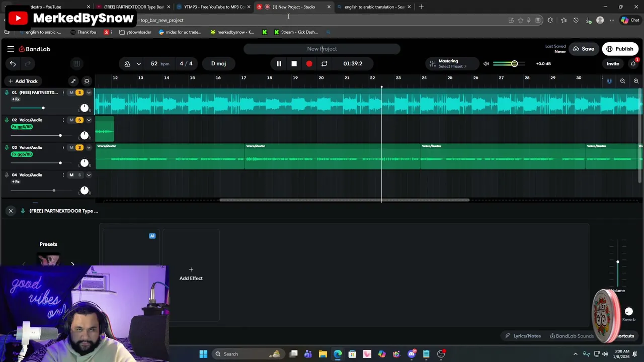Close the effects panel with X
Viewport: 644px width, 362px height.
tap(11, 211)
